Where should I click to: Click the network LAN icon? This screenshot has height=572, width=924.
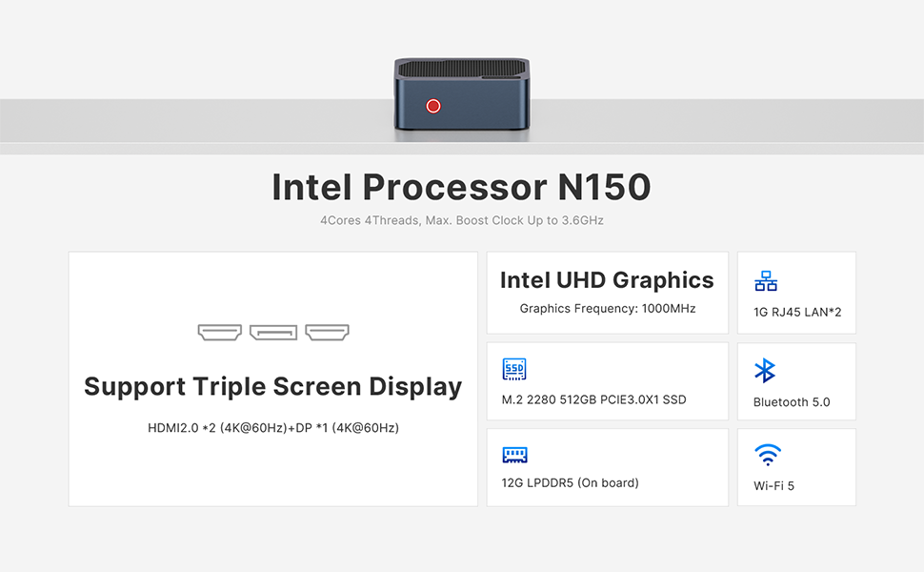pos(766,280)
